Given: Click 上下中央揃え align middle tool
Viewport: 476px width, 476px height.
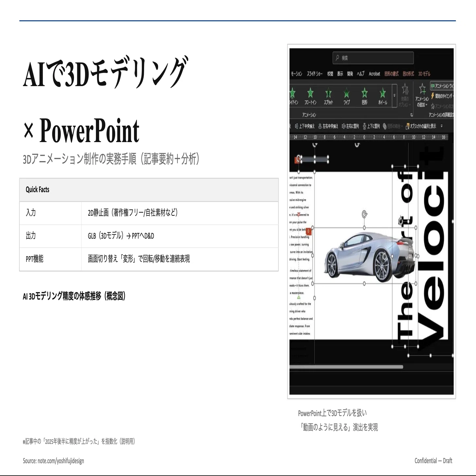Looking at the screenshot, I should coord(304,126).
